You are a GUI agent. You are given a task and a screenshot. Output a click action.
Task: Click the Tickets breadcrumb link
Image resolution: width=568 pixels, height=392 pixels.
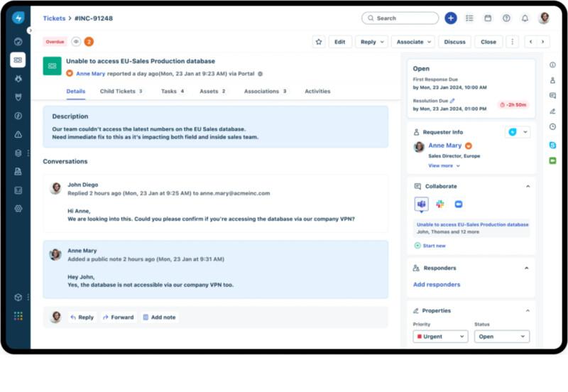pos(55,18)
